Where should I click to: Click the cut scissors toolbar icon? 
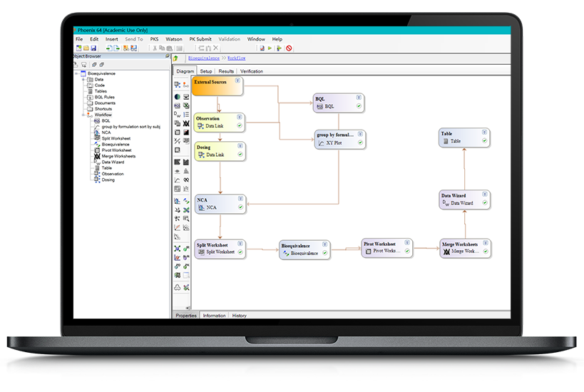(x=155, y=48)
